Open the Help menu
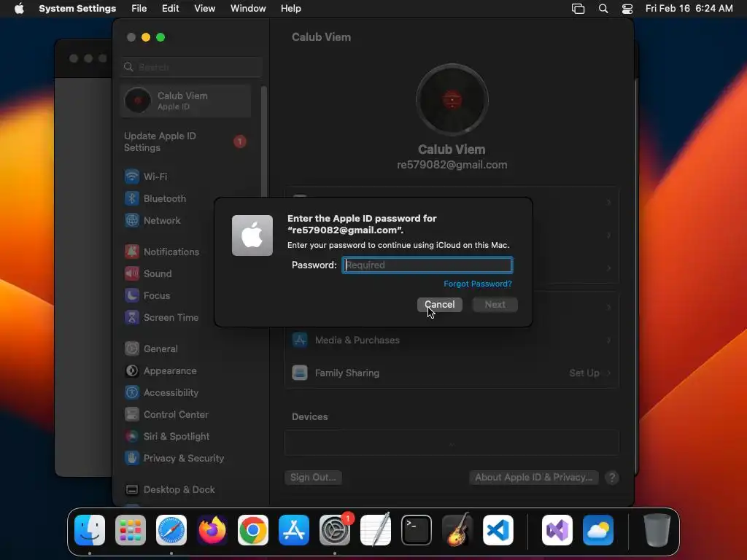The height and width of the screenshot is (560, 747). pos(290,9)
